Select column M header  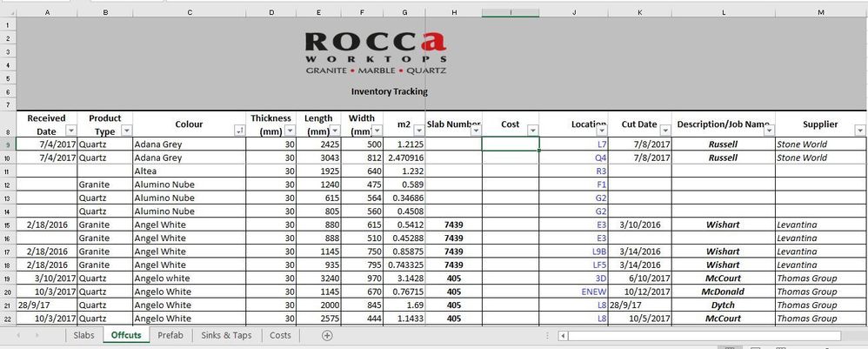(820, 12)
